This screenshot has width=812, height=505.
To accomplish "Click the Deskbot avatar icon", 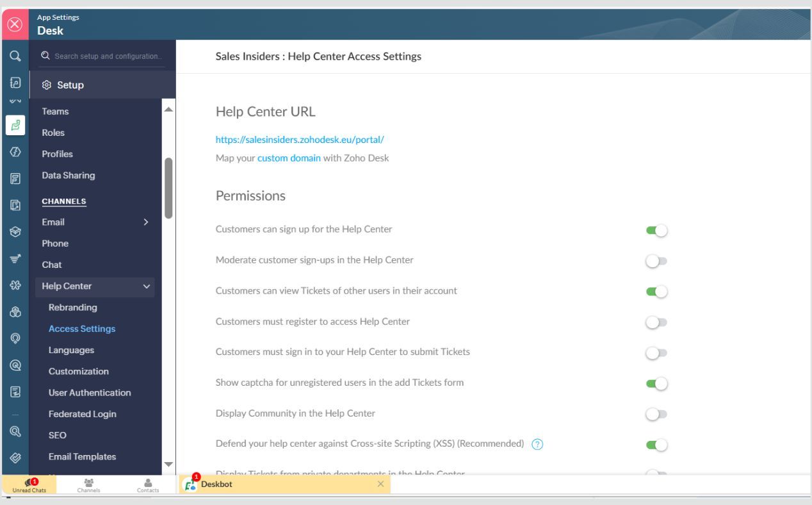I will (x=190, y=485).
